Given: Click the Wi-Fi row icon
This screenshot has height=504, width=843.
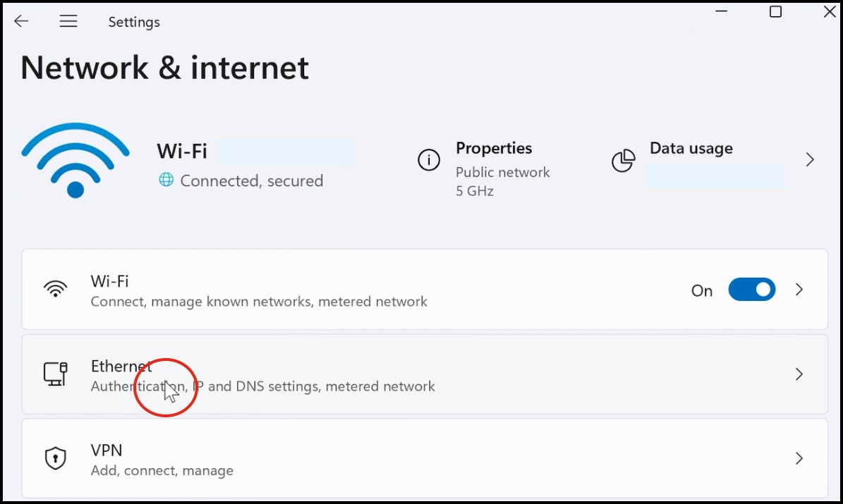Looking at the screenshot, I should [x=55, y=289].
